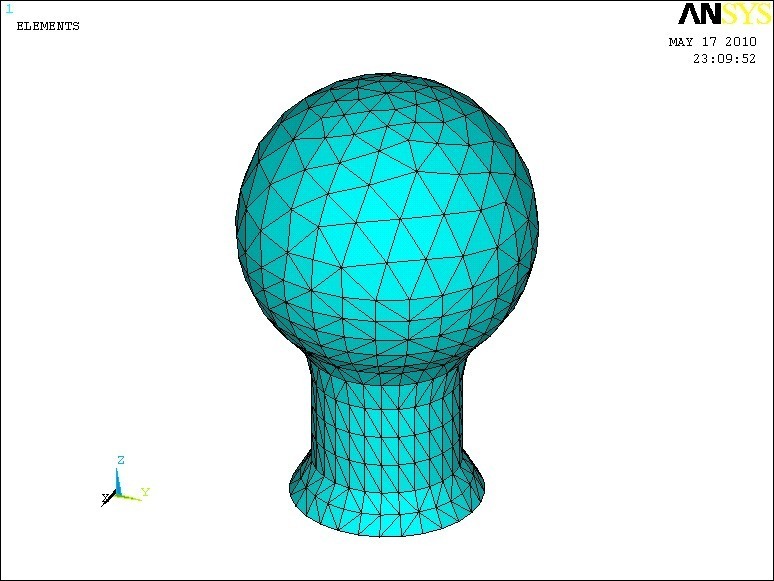Click the window number 1 indicator
The image size is (774, 581).
pos(9,9)
